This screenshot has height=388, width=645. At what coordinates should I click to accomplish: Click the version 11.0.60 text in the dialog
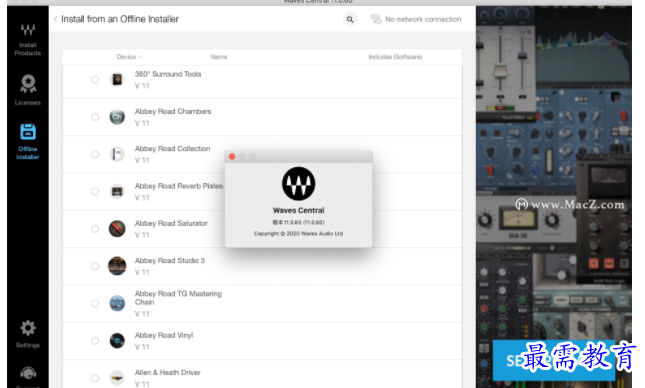(x=299, y=222)
